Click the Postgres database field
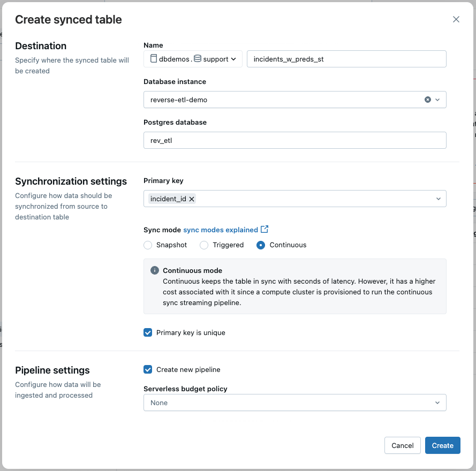This screenshot has height=471, width=476. [x=294, y=140]
